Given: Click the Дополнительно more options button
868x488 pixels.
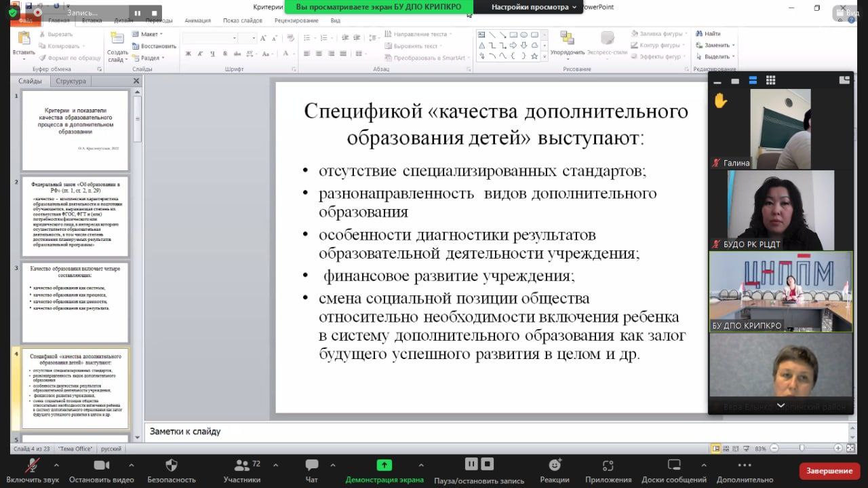Looking at the screenshot, I should point(744,466).
